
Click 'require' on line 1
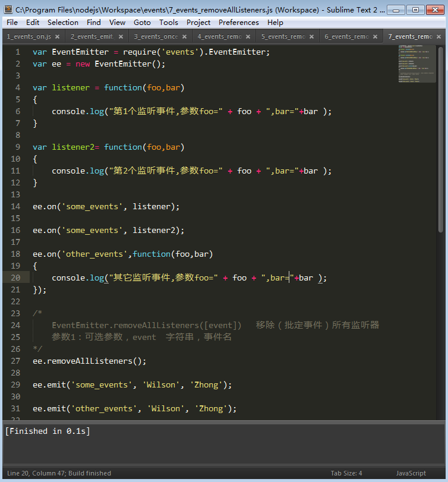(x=140, y=52)
